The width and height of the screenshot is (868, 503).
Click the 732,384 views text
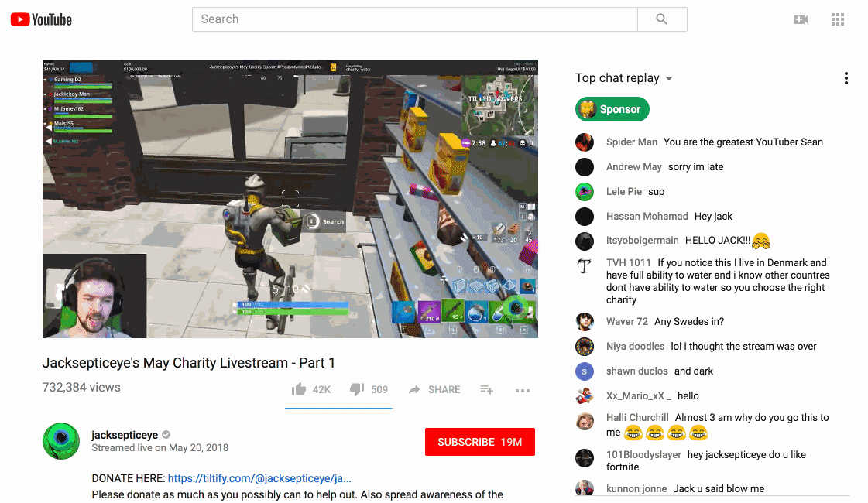[81, 388]
